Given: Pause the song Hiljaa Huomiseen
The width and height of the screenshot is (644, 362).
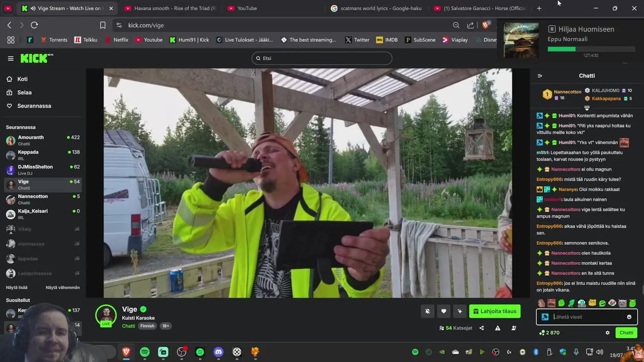Looking at the screenshot, I should tap(551, 29).
